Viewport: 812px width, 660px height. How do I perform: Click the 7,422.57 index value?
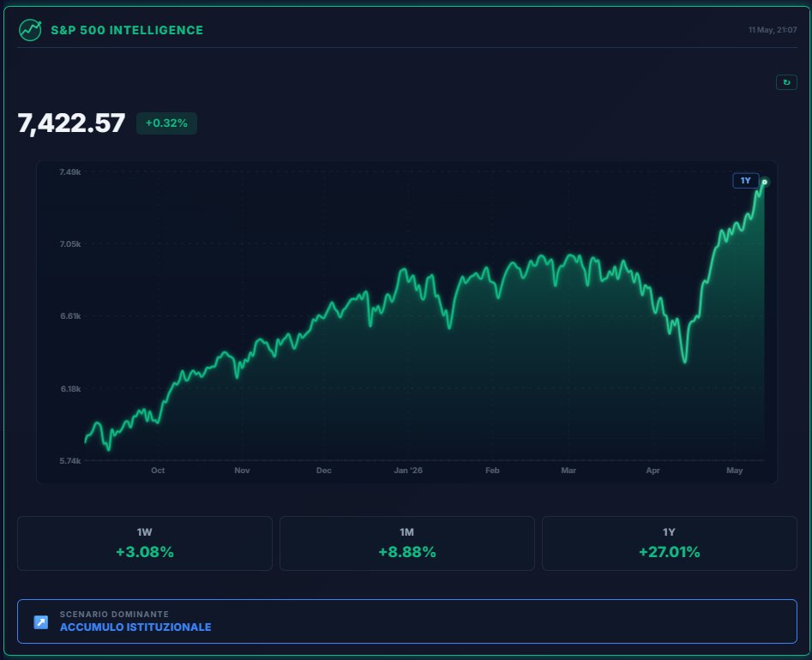pyautogui.click(x=71, y=123)
